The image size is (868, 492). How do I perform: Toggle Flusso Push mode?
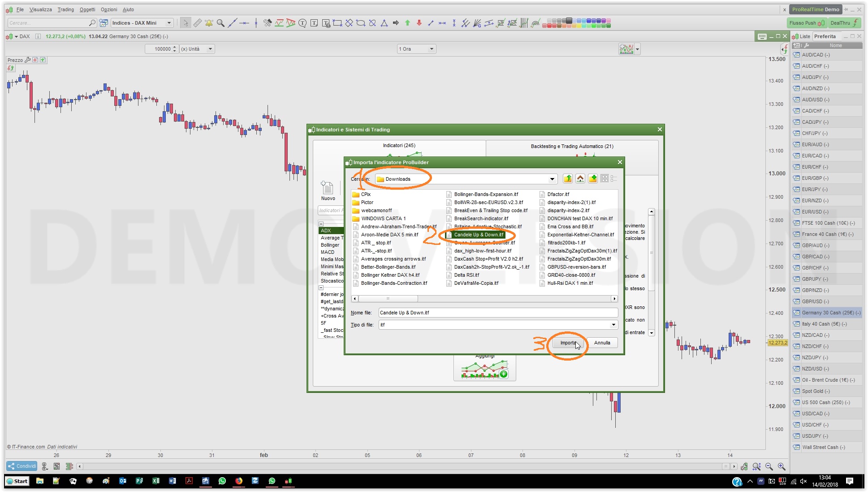[807, 23]
